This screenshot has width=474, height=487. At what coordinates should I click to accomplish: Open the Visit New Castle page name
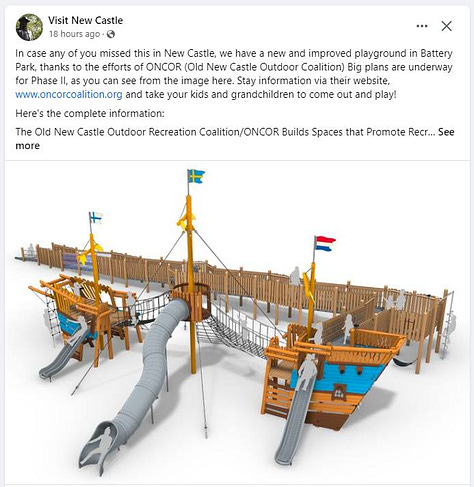pos(85,20)
